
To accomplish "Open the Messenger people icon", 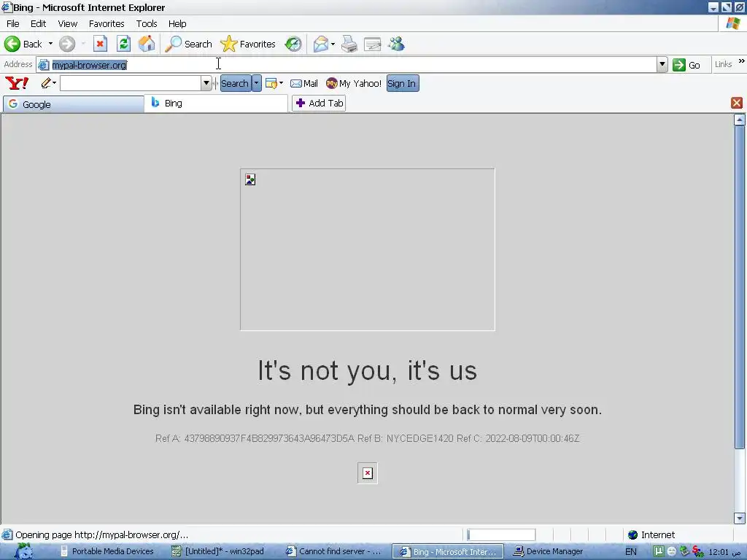I will coord(396,44).
